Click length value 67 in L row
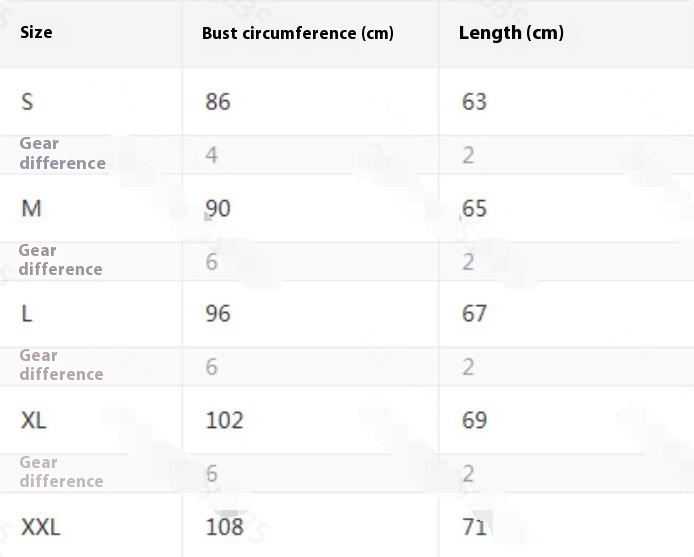This screenshot has height=557, width=694. pos(474,313)
